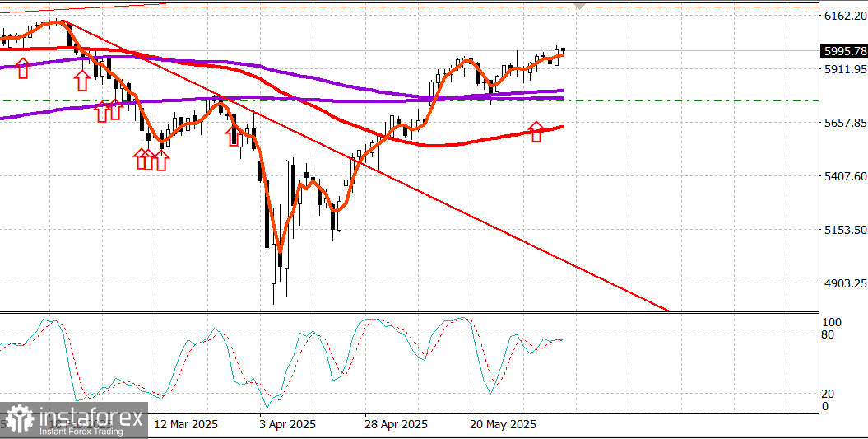The height and width of the screenshot is (439, 868).
Task: Click the 4903.25 price axis label
Action: 845,283
